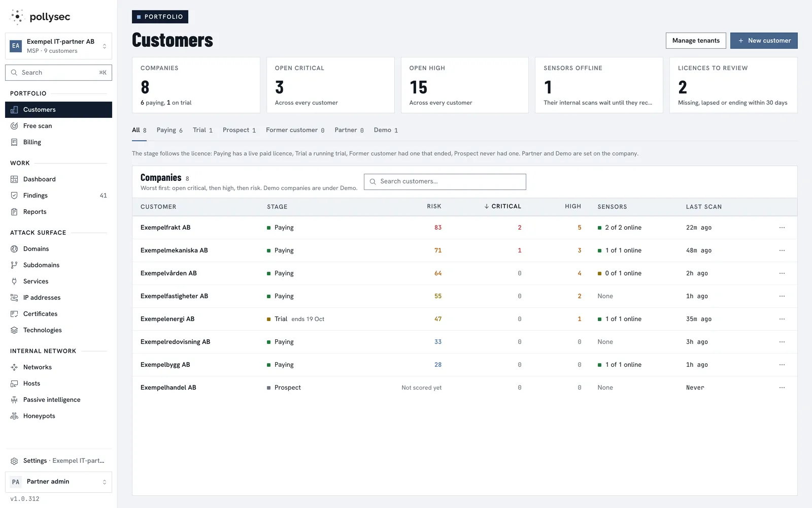Open the Exempelmekaniska AB customer
812x508 pixels.
pos(174,250)
